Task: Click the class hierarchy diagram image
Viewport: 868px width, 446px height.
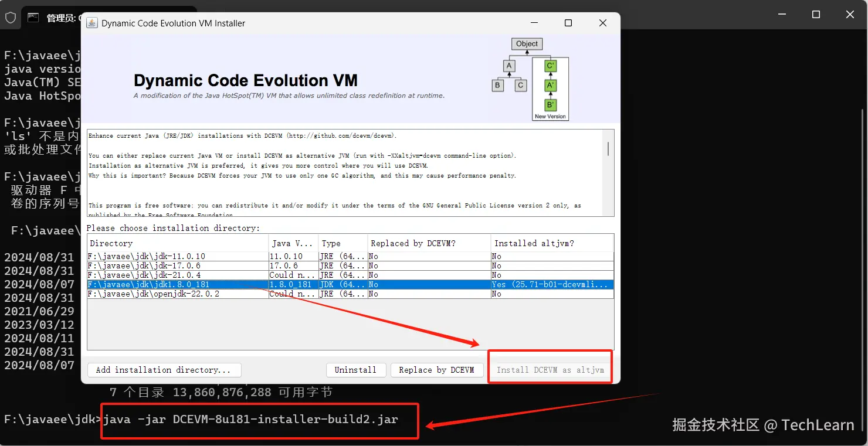Action: click(x=530, y=79)
